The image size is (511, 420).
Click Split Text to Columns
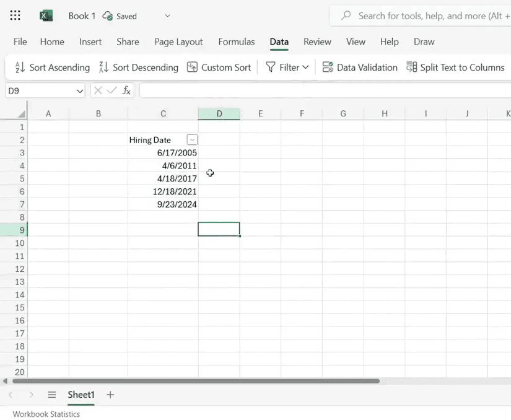click(455, 67)
